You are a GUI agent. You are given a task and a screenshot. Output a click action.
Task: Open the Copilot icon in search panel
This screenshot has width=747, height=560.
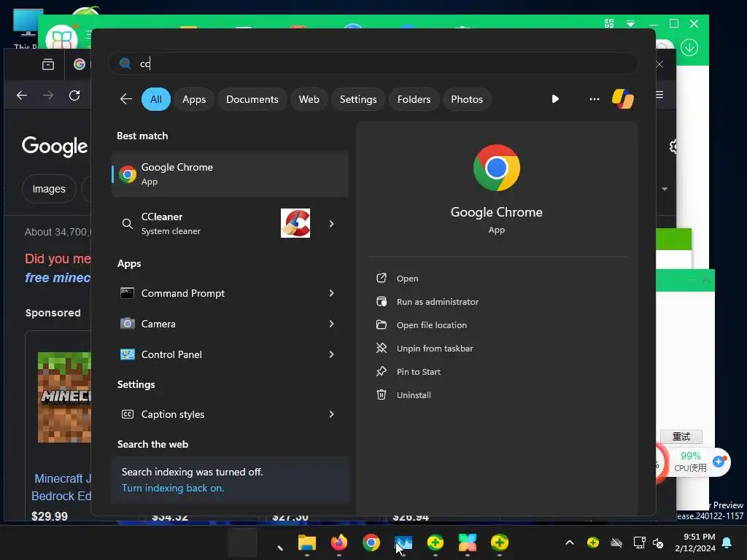(x=623, y=99)
